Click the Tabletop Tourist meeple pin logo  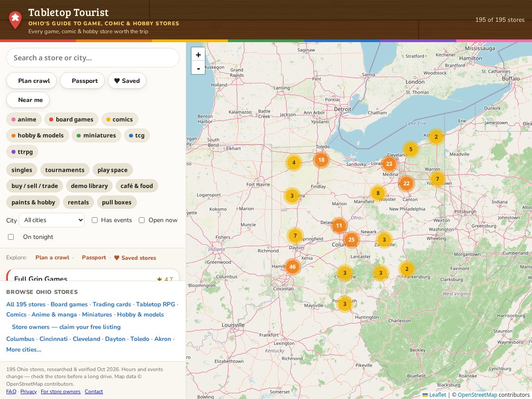(15, 20)
